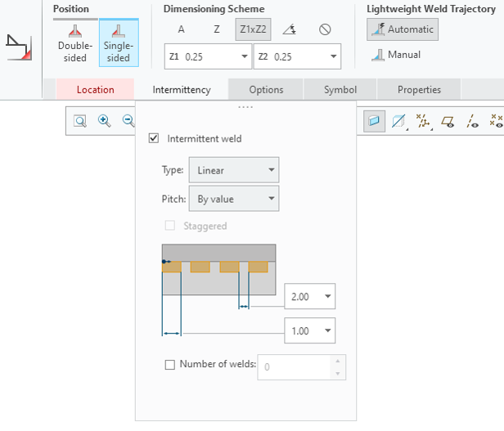The width and height of the screenshot is (504, 431).
Task: Open the Options tab
Action: point(266,90)
